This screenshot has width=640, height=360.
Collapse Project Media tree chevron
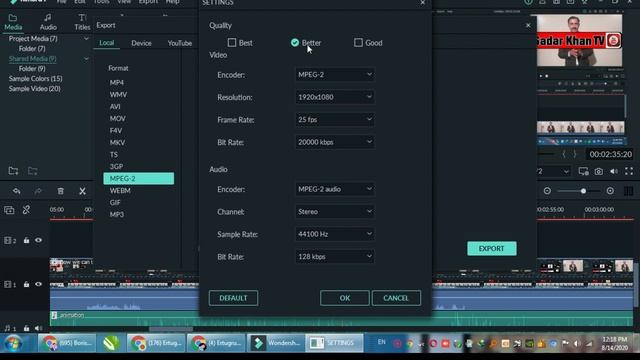click(x=86, y=39)
